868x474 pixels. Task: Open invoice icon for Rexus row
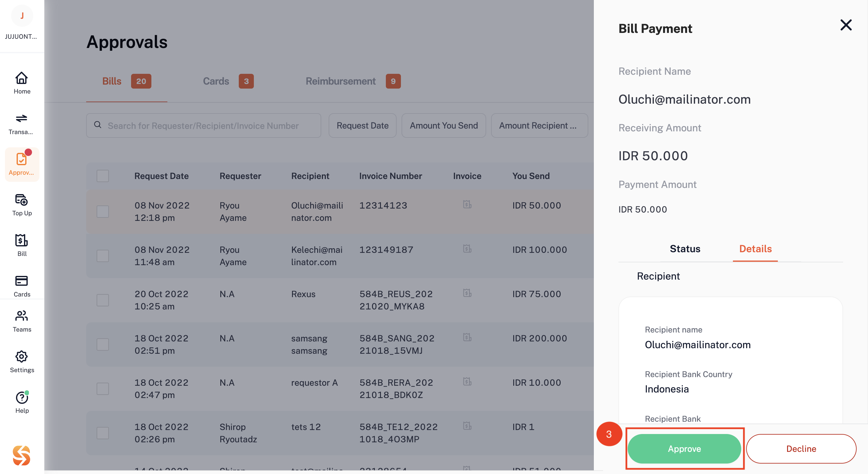coord(467,293)
